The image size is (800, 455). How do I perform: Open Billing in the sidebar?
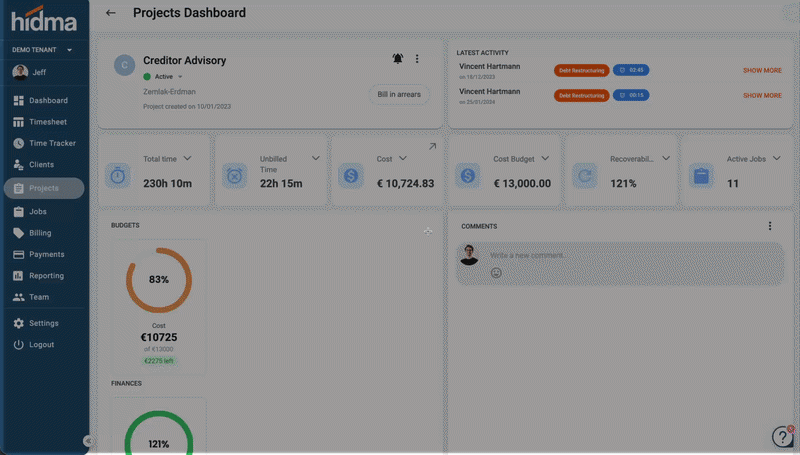[x=44, y=233]
